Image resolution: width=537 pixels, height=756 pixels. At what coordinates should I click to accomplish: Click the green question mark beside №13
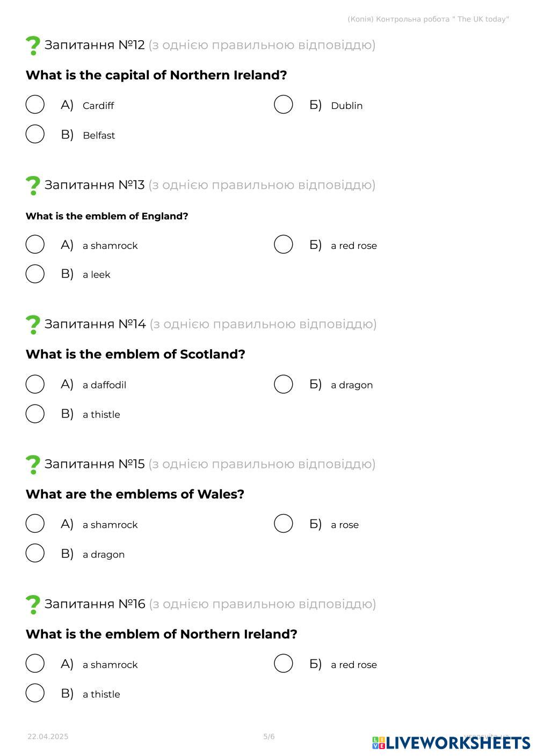tap(33, 186)
